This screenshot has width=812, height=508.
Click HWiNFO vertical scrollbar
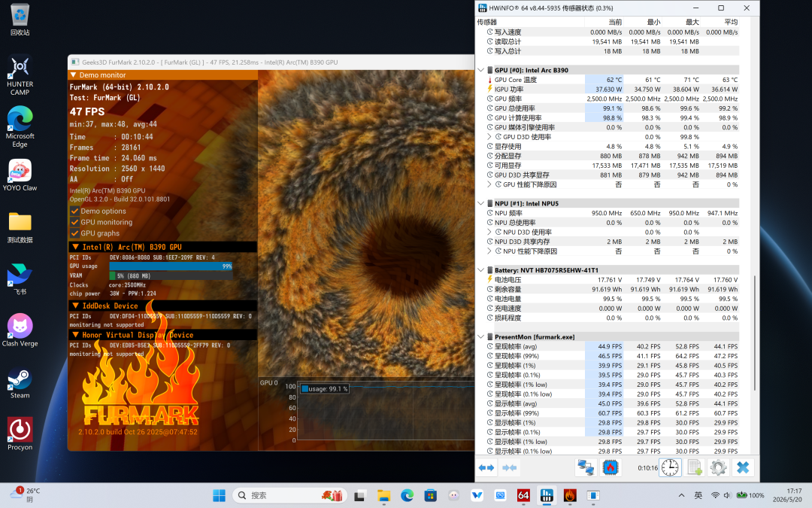pos(755,332)
